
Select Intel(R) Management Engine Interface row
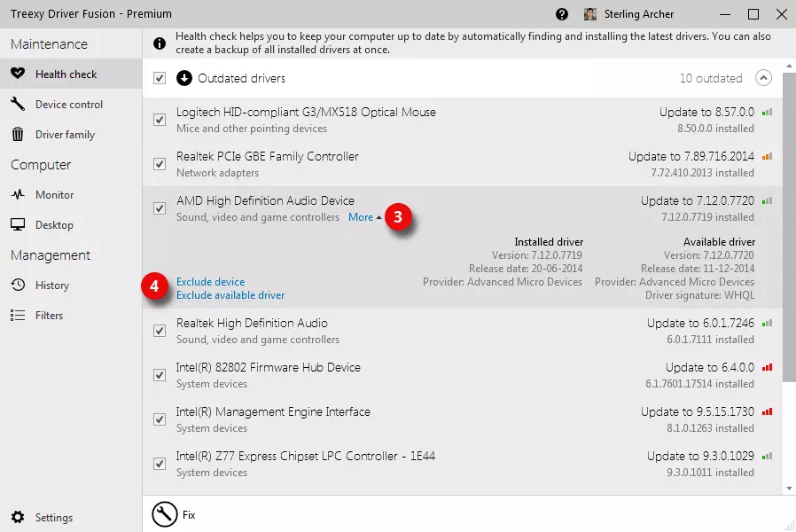tap(463, 419)
